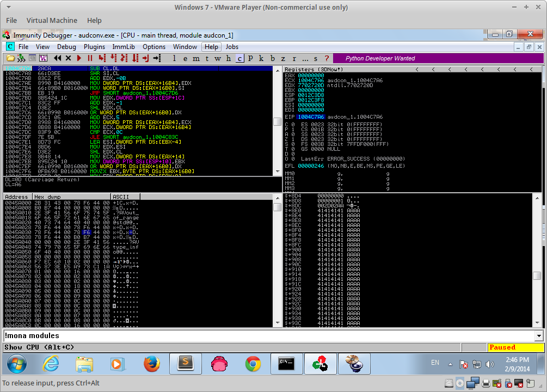547x392 pixels.
Task: Open Chrome from the Windows taskbar
Action: 253,364
